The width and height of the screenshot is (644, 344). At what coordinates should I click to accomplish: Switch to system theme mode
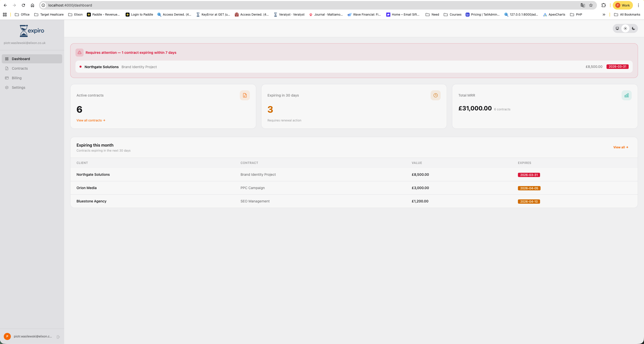click(617, 28)
